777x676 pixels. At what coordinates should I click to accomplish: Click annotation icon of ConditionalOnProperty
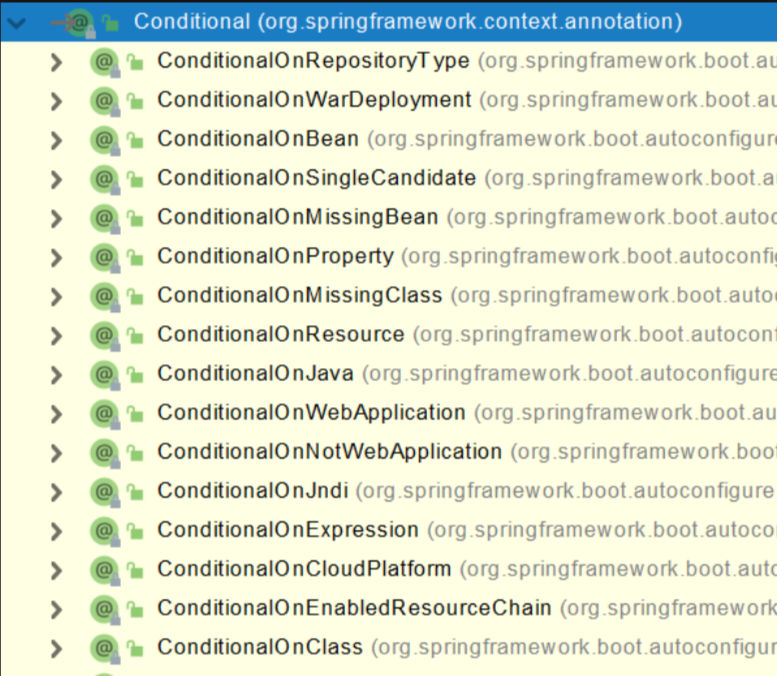pyautogui.click(x=105, y=258)
